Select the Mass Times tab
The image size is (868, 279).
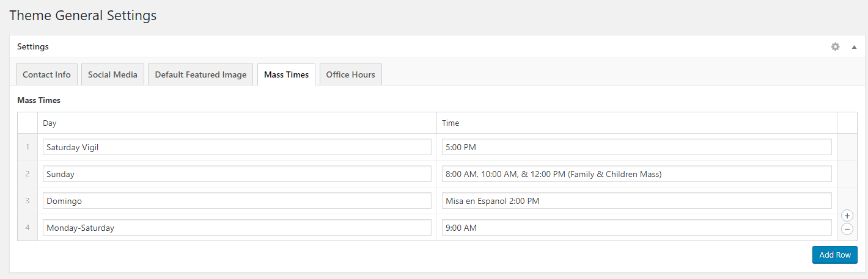[286, 74]
